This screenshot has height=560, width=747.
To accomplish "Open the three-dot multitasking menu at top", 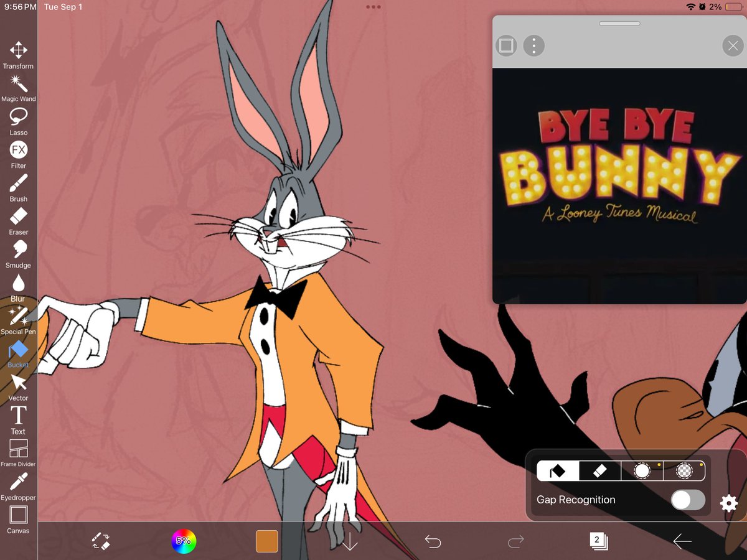I will pyautogui.click(x=374, y=7).
